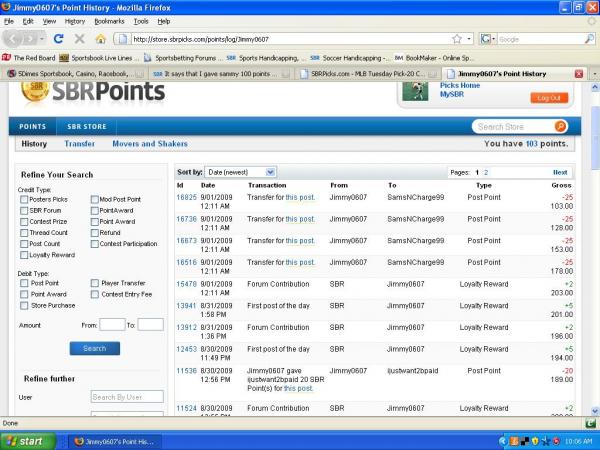Screen dimensions: 600x450
Task: Click the orange store search magnifier
Action: pyautogui.click(x=560, y=127)
